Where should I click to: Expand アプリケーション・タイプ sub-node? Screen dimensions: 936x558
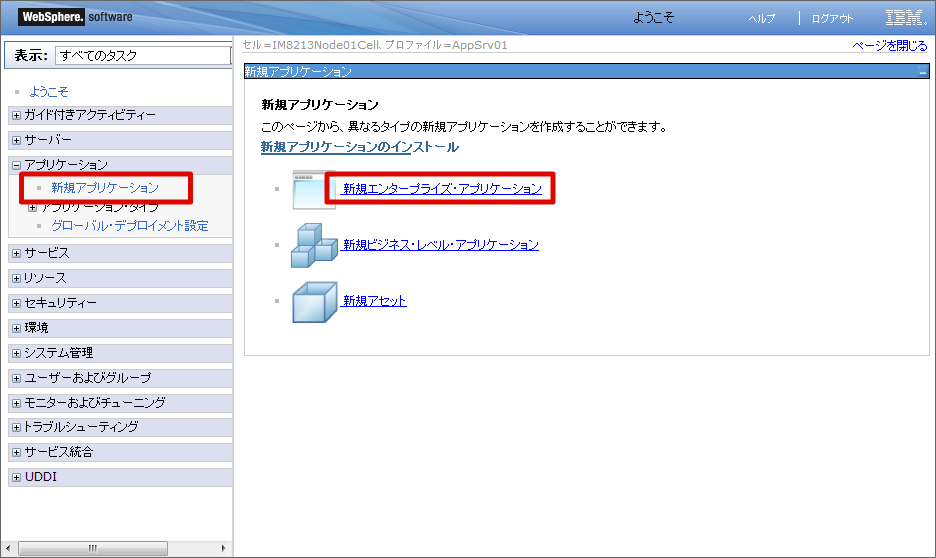[x=33, y=208]
